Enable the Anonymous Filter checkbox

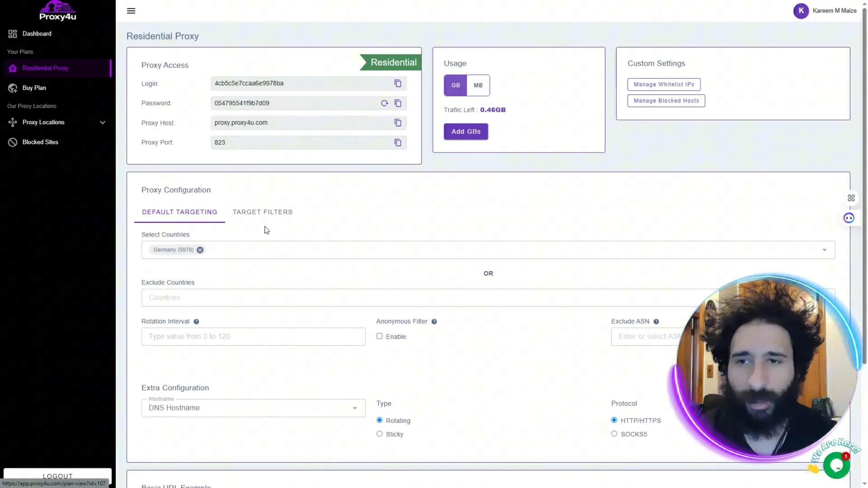click(379, 336)
